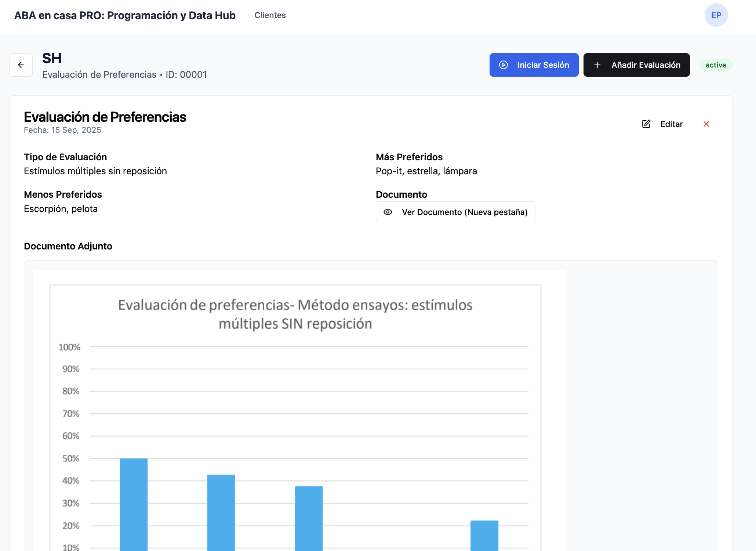Open Ver Documento (Nueva pestaña) link
756x551 pixels.
(x=464, y=212)
